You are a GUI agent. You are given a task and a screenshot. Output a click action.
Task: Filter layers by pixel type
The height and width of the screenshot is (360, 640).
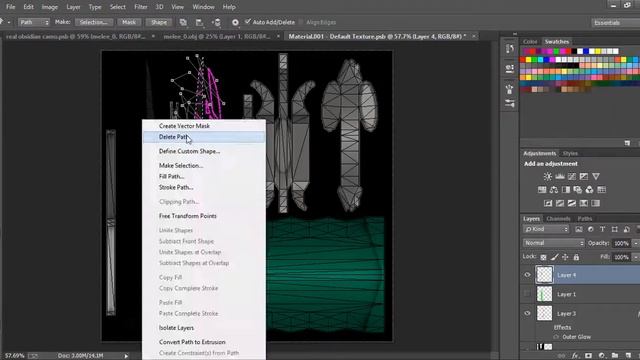pos(579,229)
